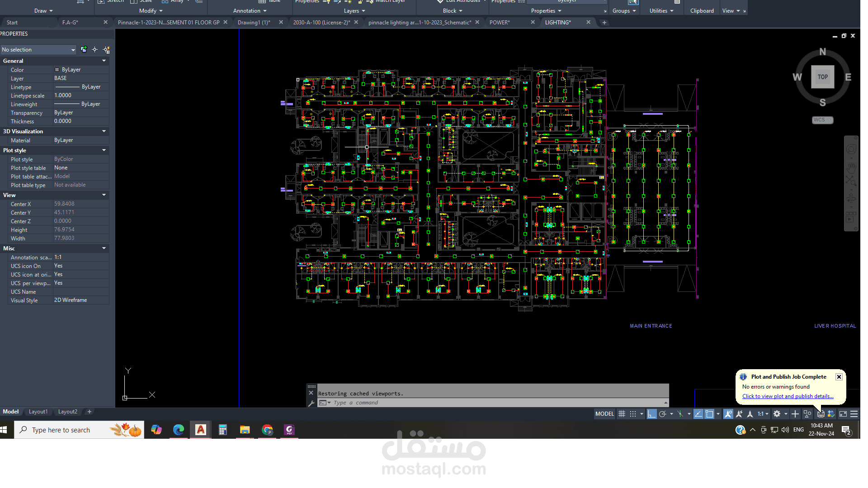The image size is (868, 488).
Task: Open Chrome from taskbar
Action: [267, 430]
